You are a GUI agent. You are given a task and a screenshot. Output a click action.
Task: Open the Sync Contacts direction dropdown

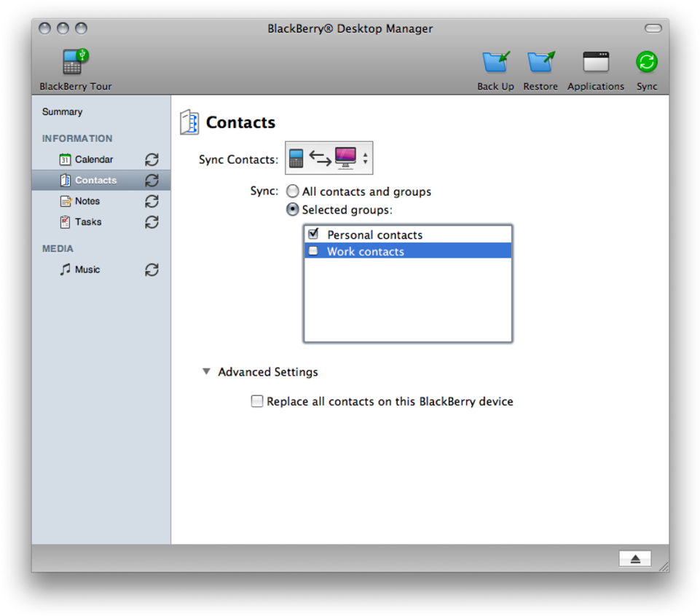tap(329, 158)
